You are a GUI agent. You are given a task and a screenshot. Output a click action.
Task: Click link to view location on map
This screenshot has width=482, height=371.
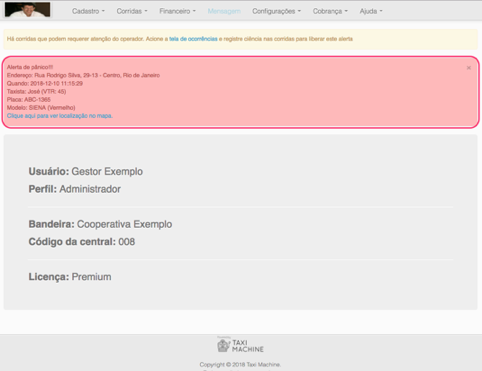pos(60,116)
